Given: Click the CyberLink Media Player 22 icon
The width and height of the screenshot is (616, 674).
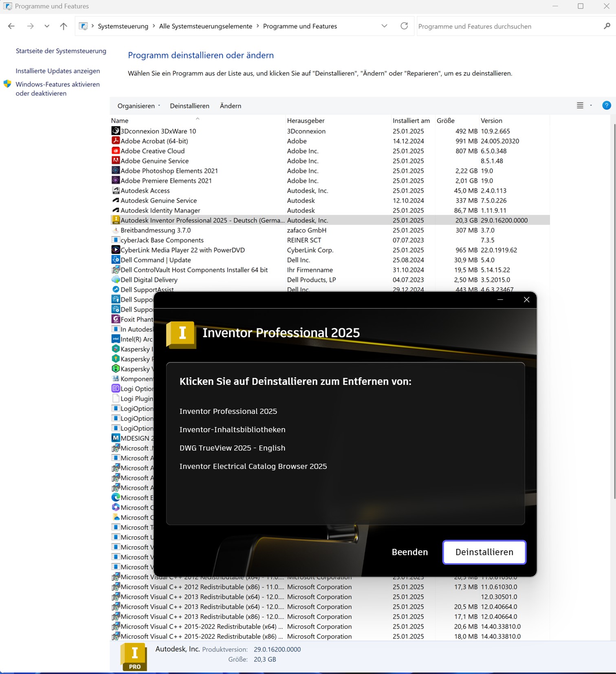Looking at the screenshot, I should (x=116, y=250).
